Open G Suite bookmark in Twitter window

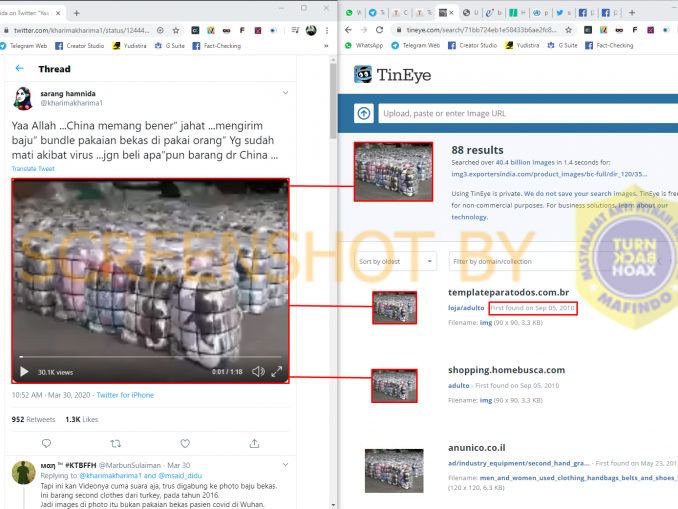point(170,46)
